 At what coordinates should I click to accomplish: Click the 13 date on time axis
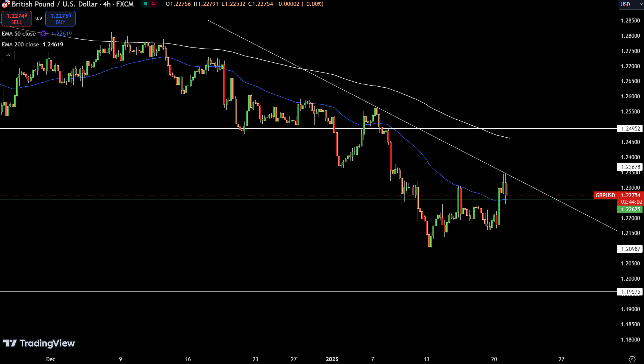(x=427, y=359)
